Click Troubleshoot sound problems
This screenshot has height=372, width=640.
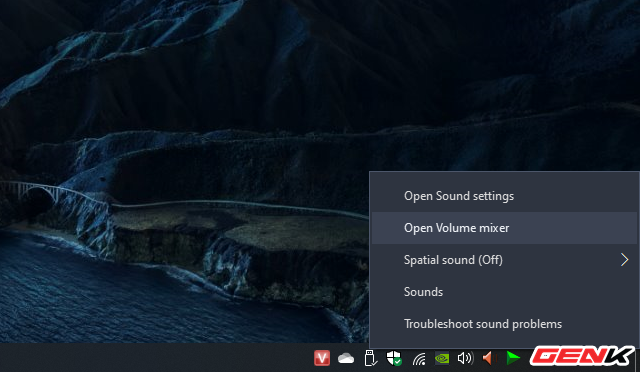(x=505, y=324)
